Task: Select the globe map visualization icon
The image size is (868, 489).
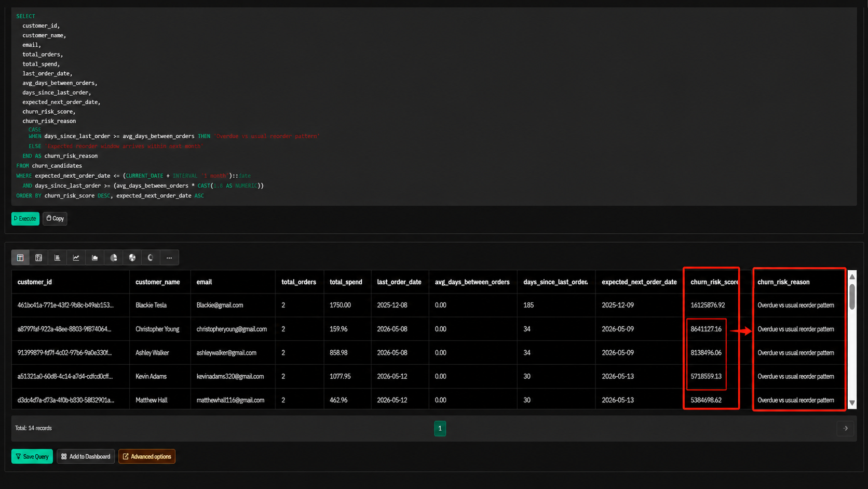Action: coord(132,258)
